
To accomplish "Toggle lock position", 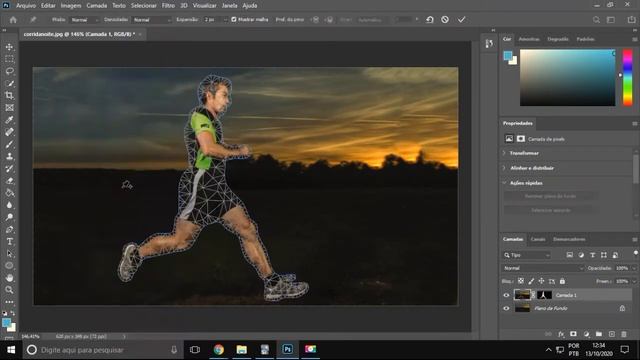I will [541, 281].
